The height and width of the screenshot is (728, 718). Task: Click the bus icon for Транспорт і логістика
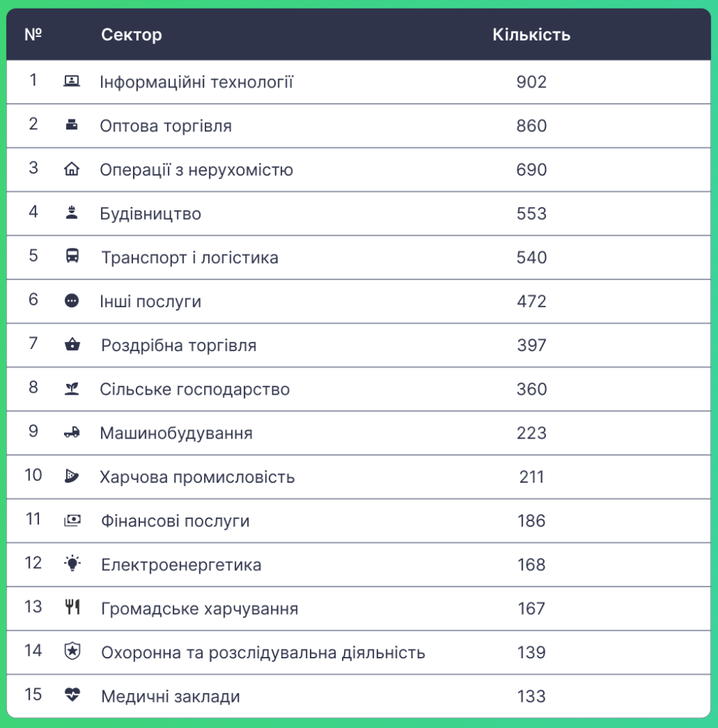72,256
